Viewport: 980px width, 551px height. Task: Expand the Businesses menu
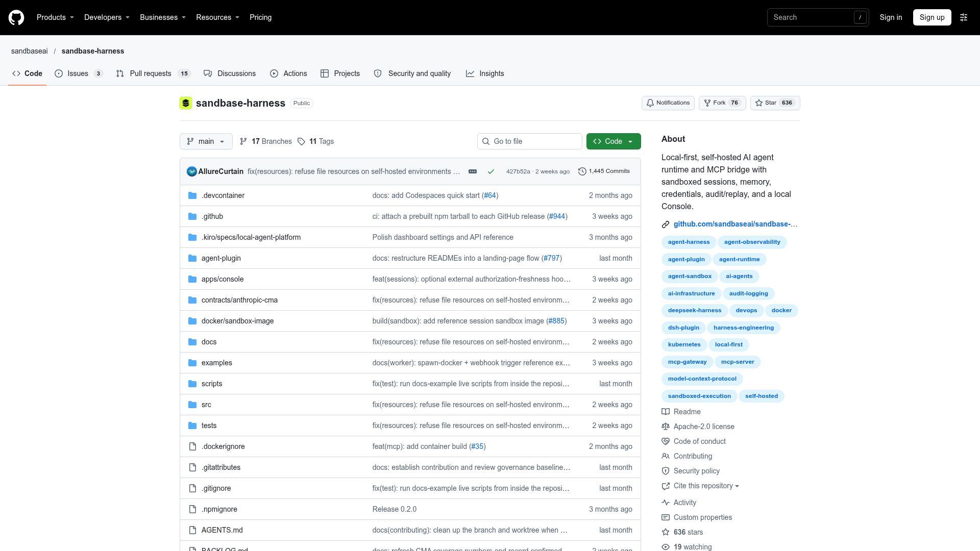[x=163, y=17]
